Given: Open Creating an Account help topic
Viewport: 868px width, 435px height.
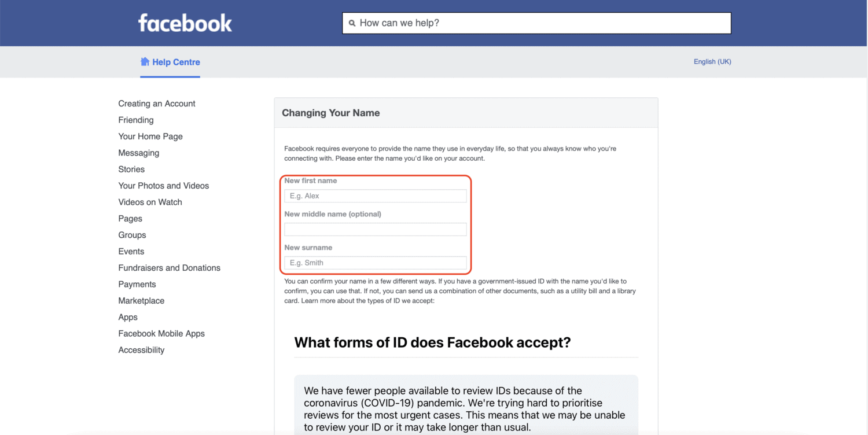Looking at the screenshot, I should click(157, 104).
